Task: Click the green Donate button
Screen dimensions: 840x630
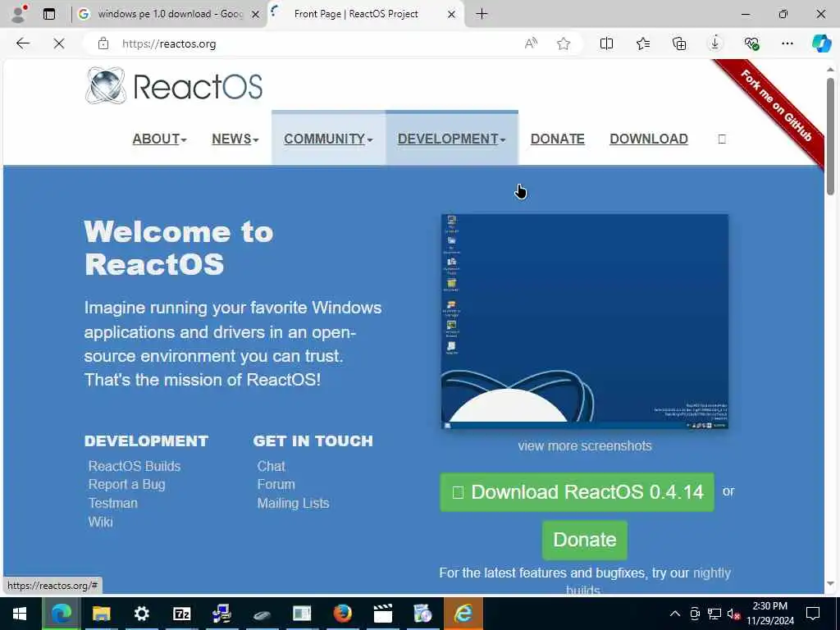Action: [x=584, y=540]
